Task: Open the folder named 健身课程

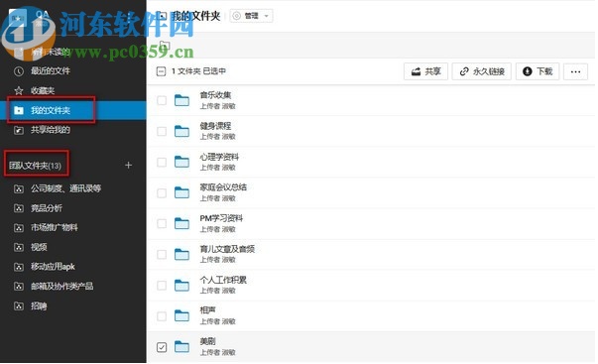Action: pyautogui.click(x=215, y=126)
